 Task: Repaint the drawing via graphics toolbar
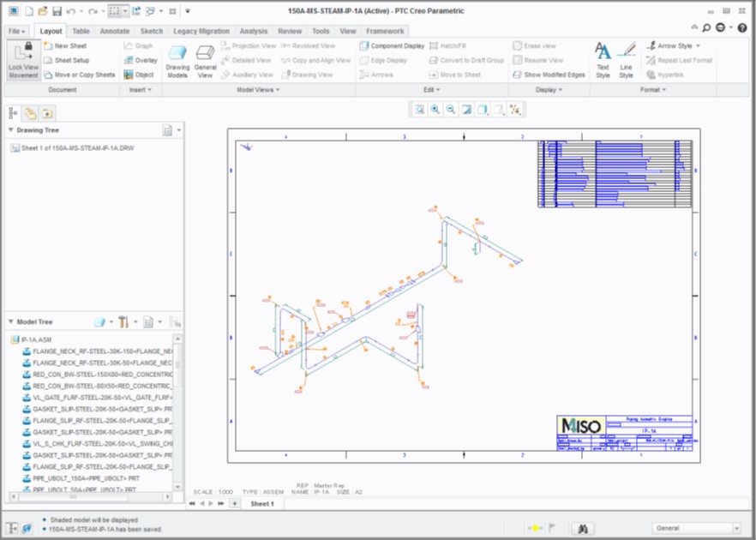click(466, 110)
